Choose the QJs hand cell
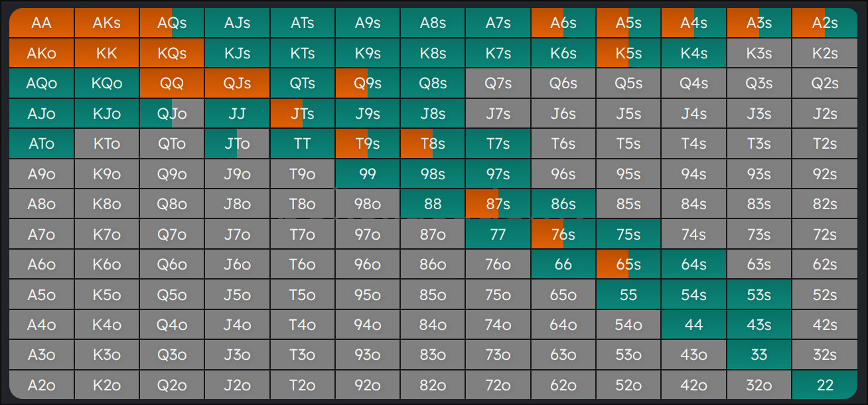Screen dimensions: 868x405 coord(237,84)
